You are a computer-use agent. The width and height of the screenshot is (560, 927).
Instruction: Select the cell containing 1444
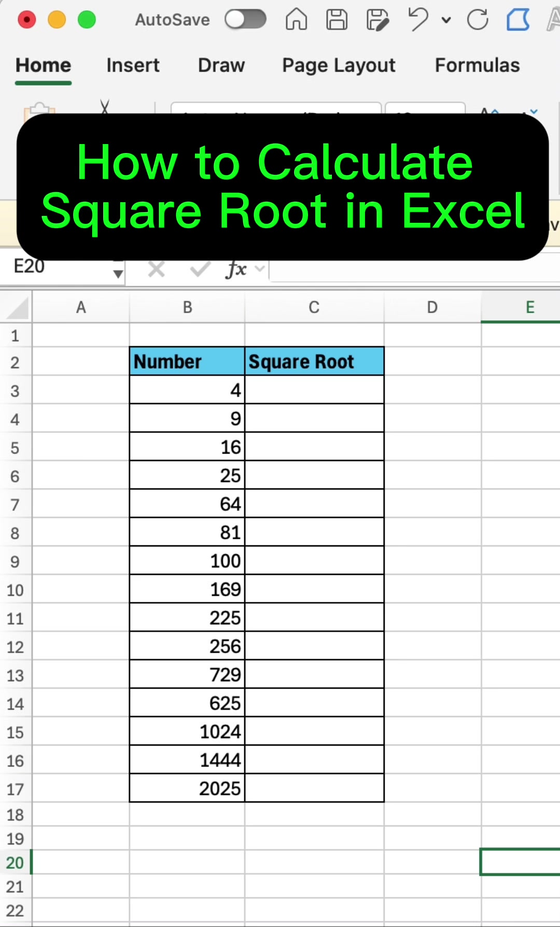(x=187, y=761)
